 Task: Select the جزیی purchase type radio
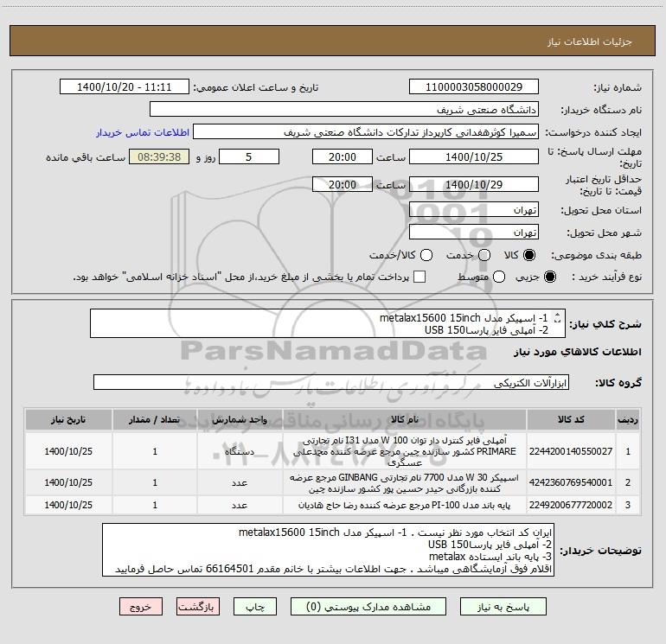[x=549, y=277]
